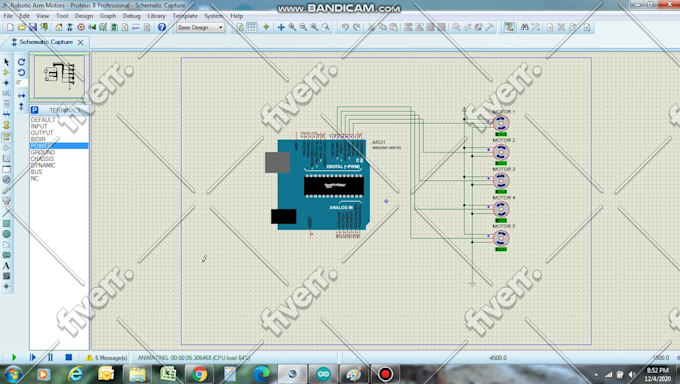This screenshot has width=680, height=384.
Task: Click the Bandicam red record taskbar icon
Action: (x=385, y=374)
